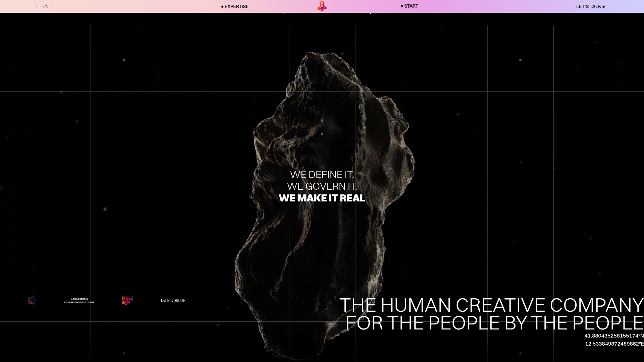
Task: Click FOR THE PEOPLE BY THE PEOPLE line
Action: [495, 323]
